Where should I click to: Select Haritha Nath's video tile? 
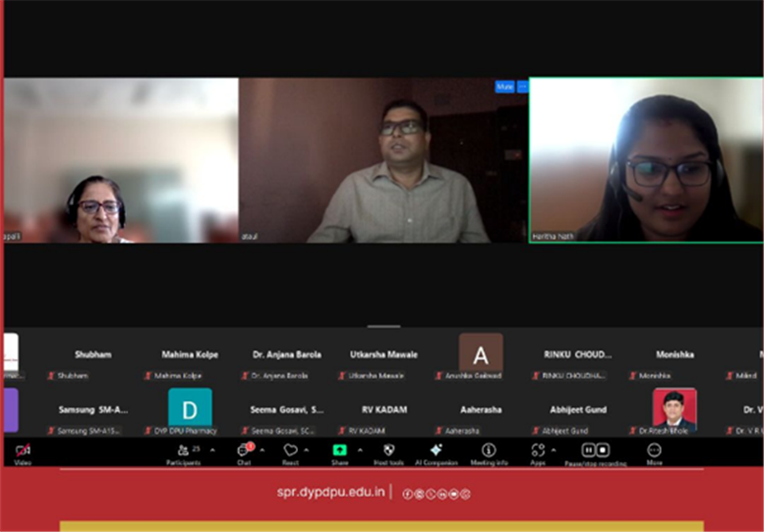click(x=646, y=160)
